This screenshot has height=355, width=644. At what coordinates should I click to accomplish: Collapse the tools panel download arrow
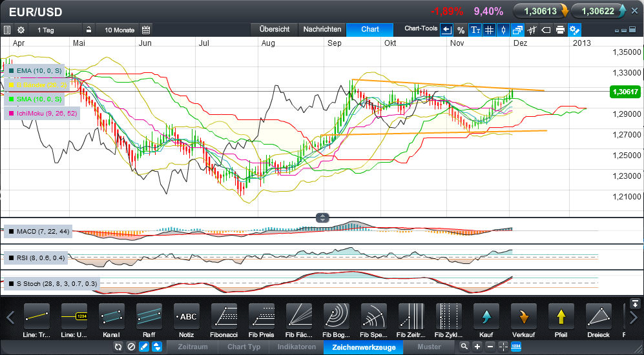[x=634, y=304]
